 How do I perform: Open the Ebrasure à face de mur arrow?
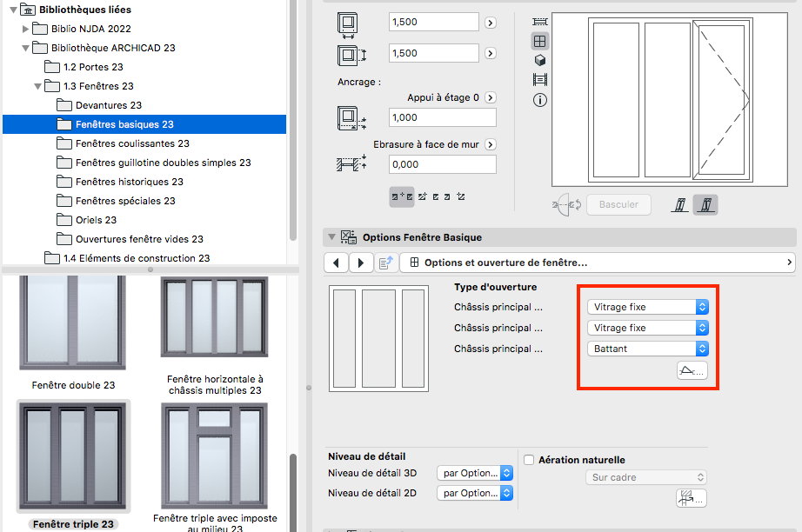490,144
